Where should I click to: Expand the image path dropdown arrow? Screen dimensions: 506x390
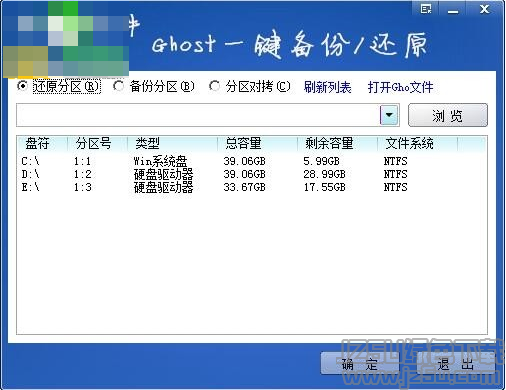(389, 115)
